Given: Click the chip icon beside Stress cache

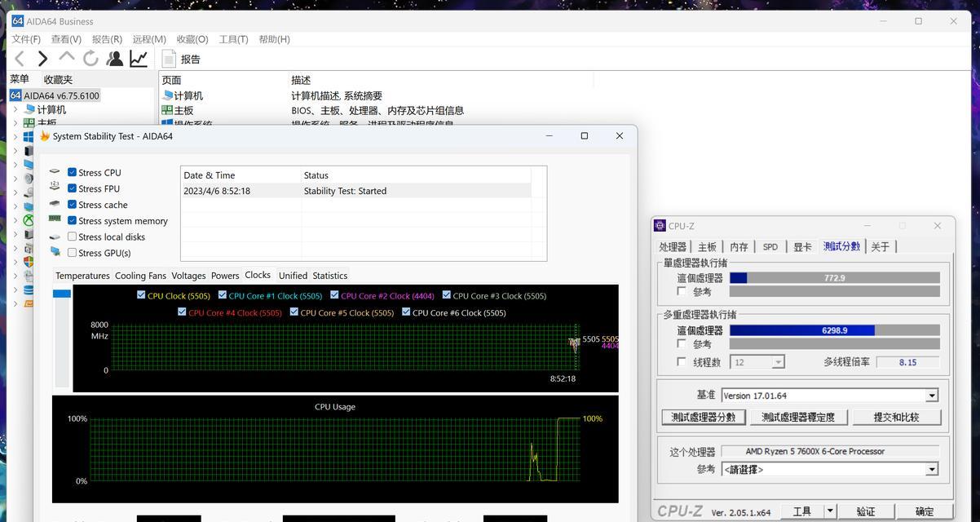Looking at the screenshot, I should [x=55, y=204].
